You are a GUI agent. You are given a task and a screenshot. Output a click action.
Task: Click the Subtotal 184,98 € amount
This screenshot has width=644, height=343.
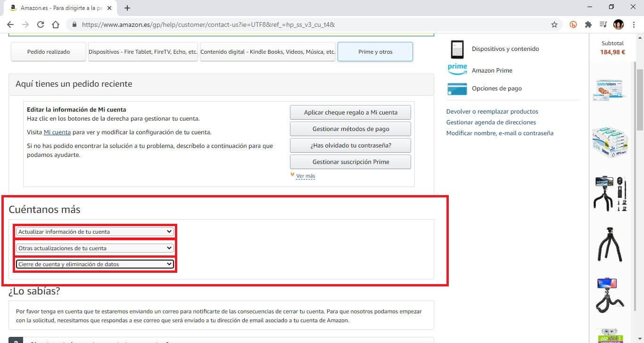(x=612, y=52)
